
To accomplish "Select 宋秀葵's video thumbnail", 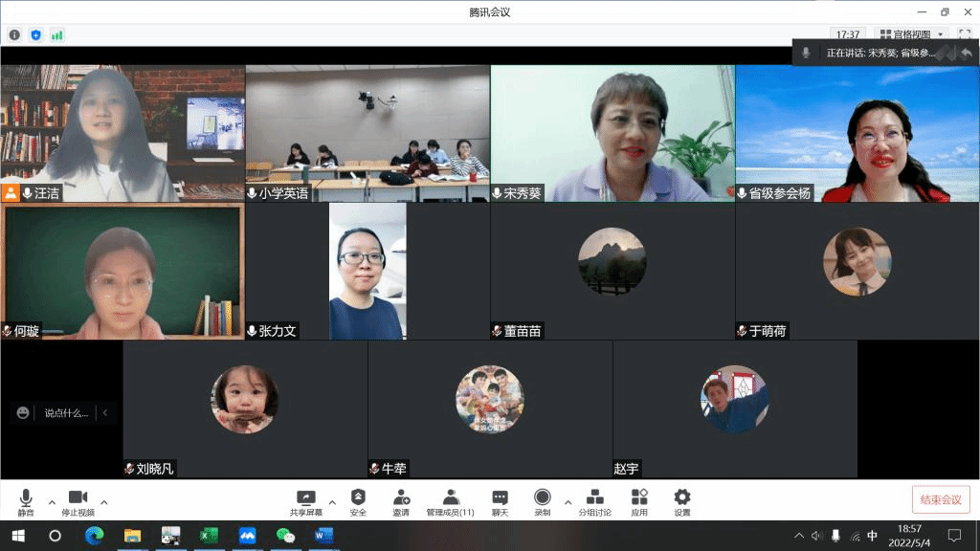I will (612, 133).
